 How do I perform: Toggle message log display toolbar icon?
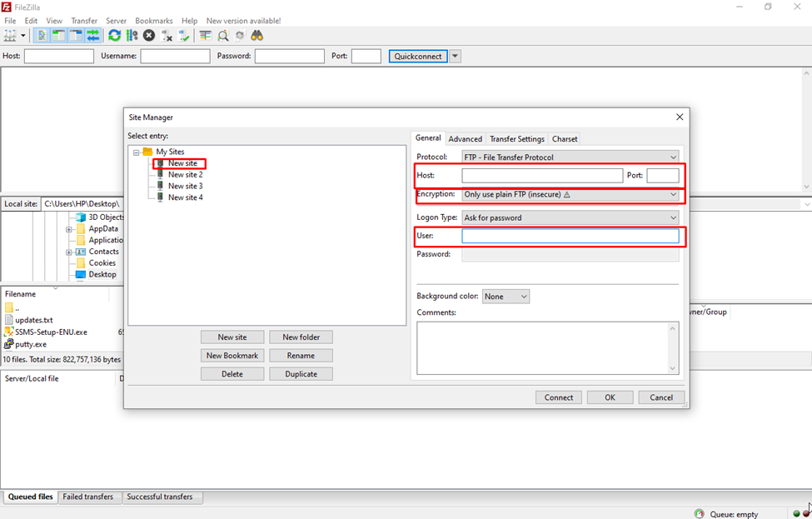(42, 36)
